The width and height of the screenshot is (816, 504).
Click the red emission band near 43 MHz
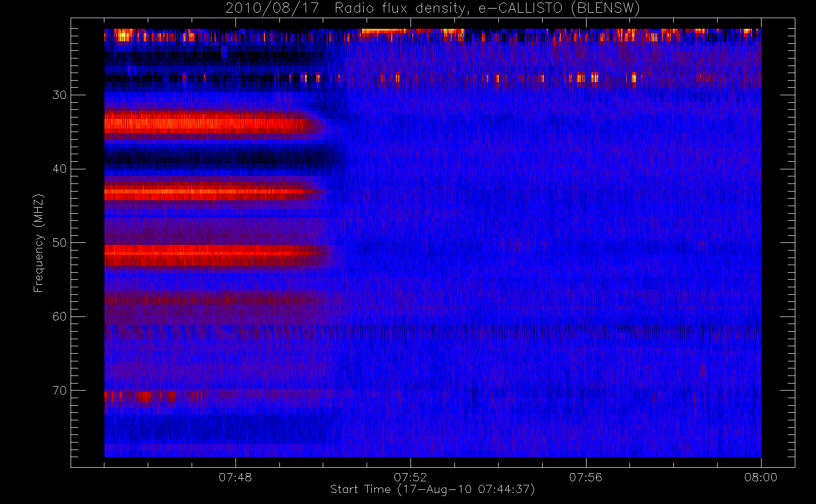(214, 192)
